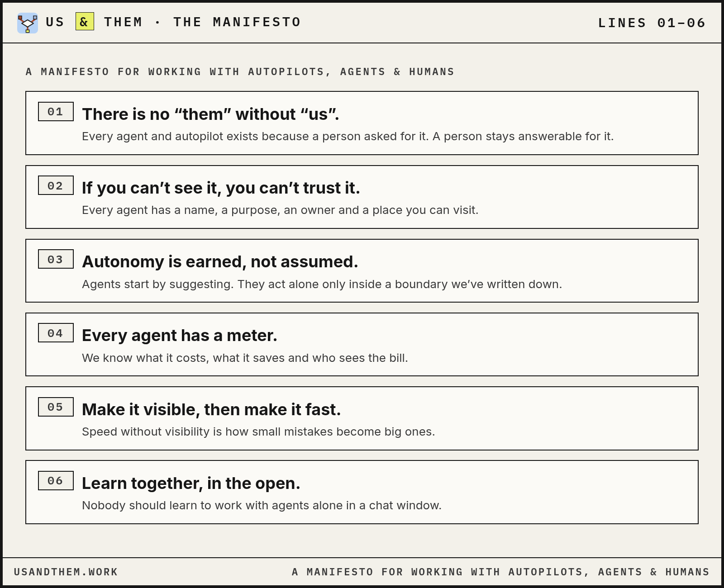The width and height of the screenshot is (724, 588).
Task: Click the 06 number badge
Action: click(56, 480)
